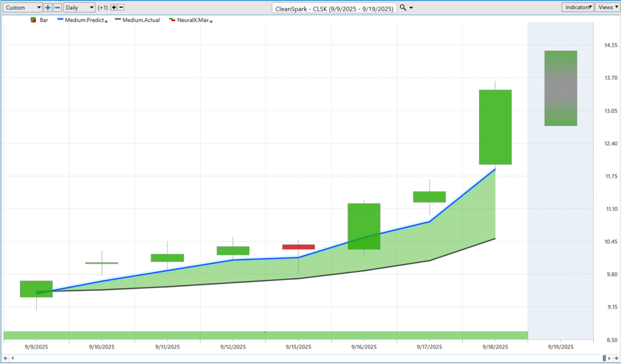Screen dimensions: 621x364
Task: Click the 9/18/2025 green candlestick bar
Action: click(495, 127)
